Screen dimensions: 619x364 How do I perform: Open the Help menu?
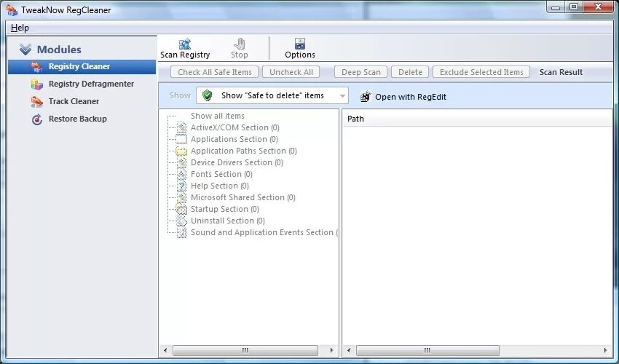point(20,28)
